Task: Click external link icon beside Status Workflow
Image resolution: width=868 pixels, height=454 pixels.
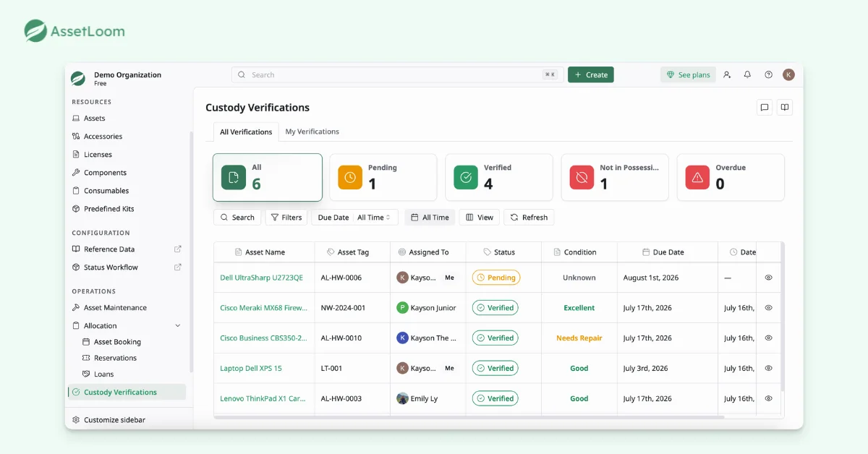Action: [178, 267]
